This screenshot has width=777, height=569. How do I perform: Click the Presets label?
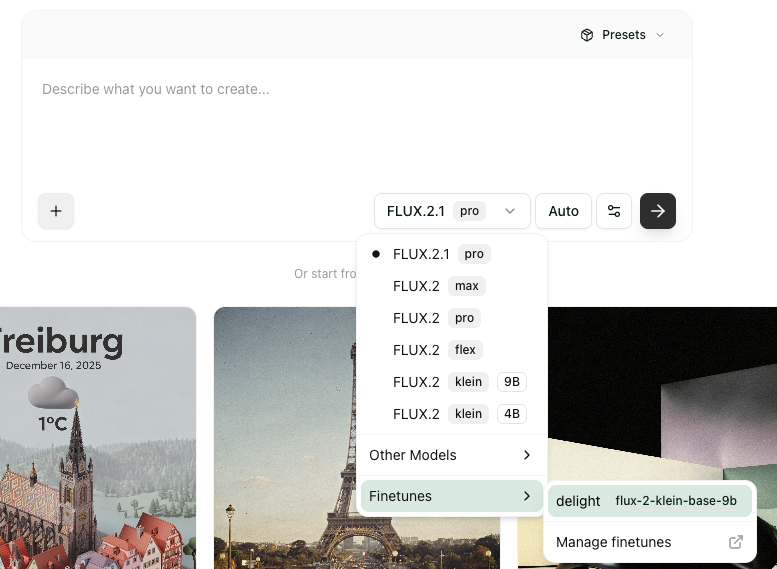pos(623,35)
